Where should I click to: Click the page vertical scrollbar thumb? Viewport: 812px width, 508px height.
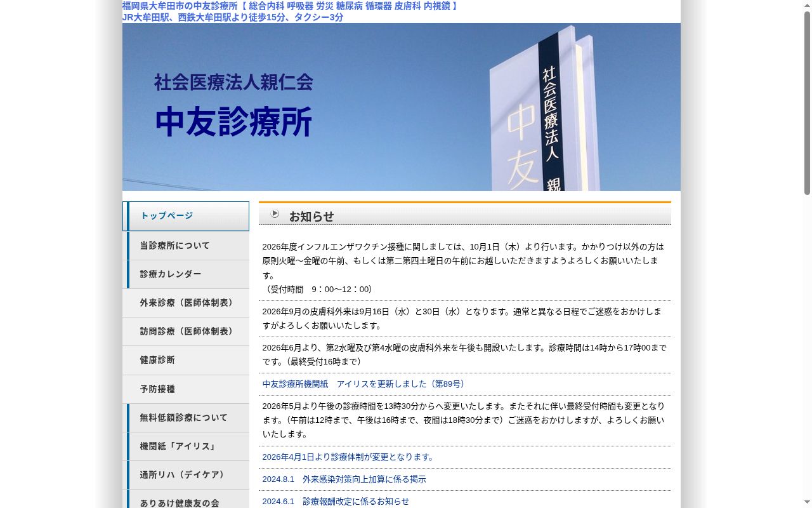point(808,103)
